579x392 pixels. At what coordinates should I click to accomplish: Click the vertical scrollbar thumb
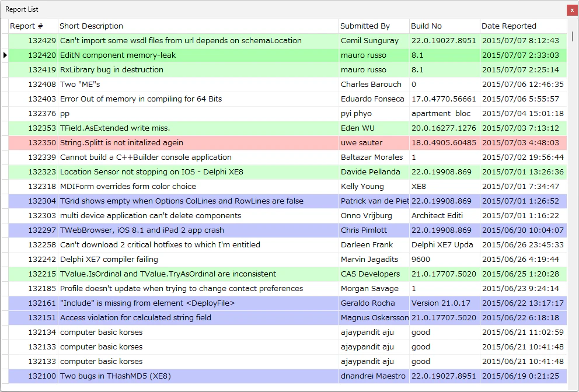coord(573,36)
